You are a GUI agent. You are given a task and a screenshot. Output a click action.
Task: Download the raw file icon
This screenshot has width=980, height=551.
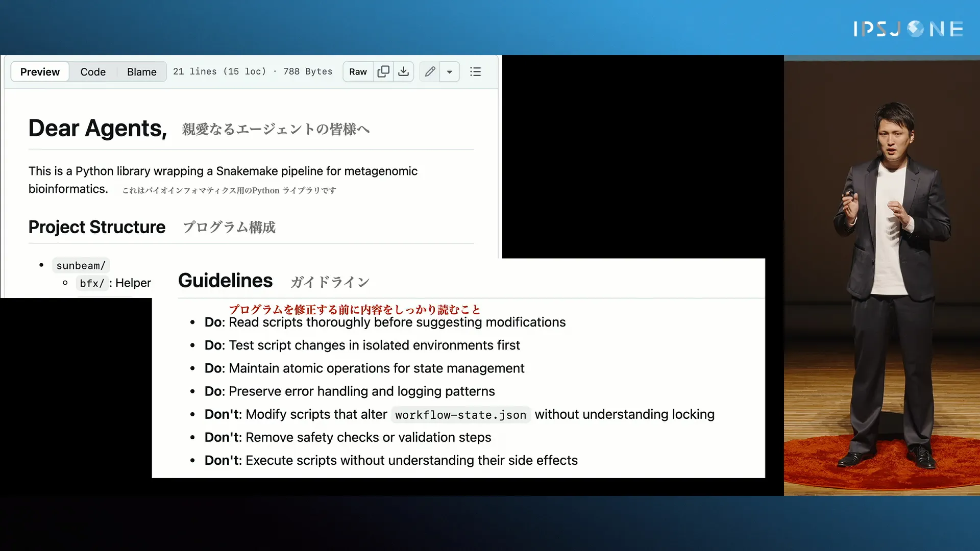[404, 72]
